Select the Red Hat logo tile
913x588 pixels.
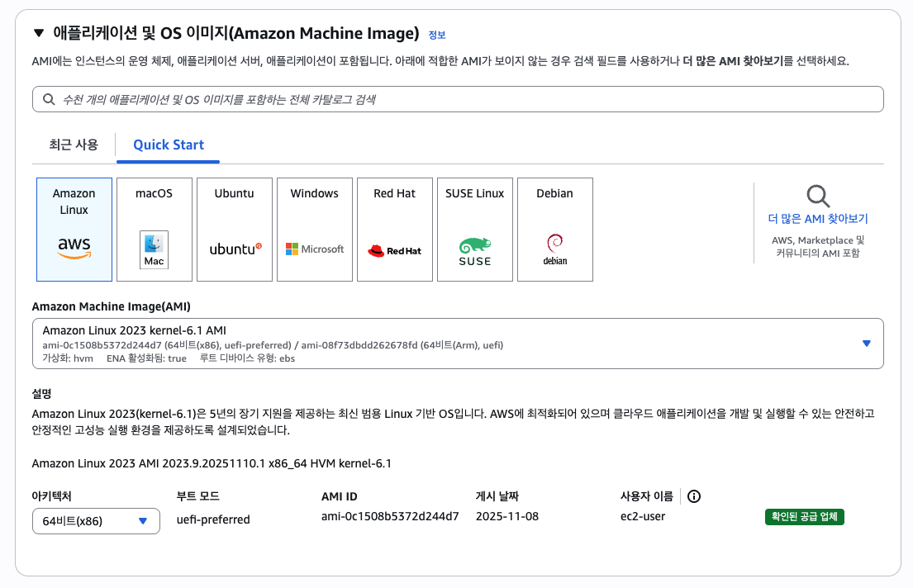[x=395, y=230]
